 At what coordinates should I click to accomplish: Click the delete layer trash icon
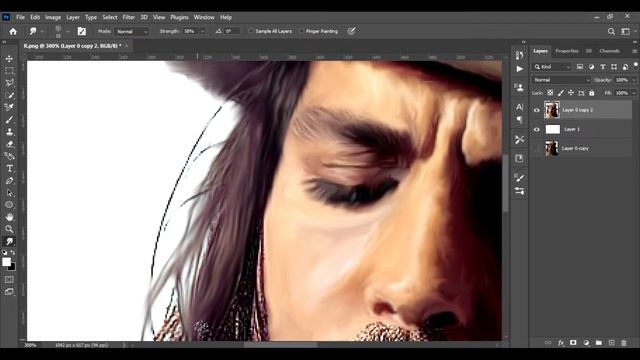click(624, 343)
